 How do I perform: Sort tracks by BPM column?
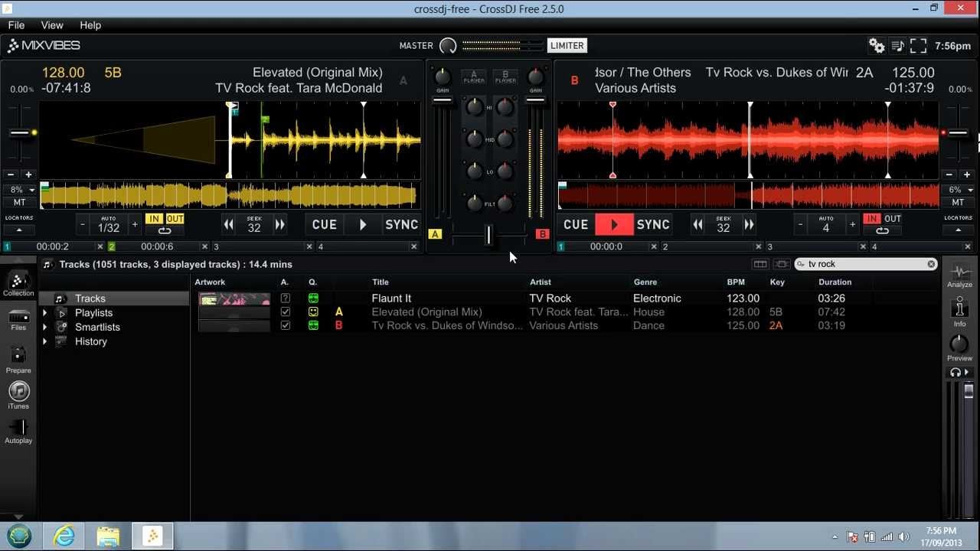(x=736, y=282)
